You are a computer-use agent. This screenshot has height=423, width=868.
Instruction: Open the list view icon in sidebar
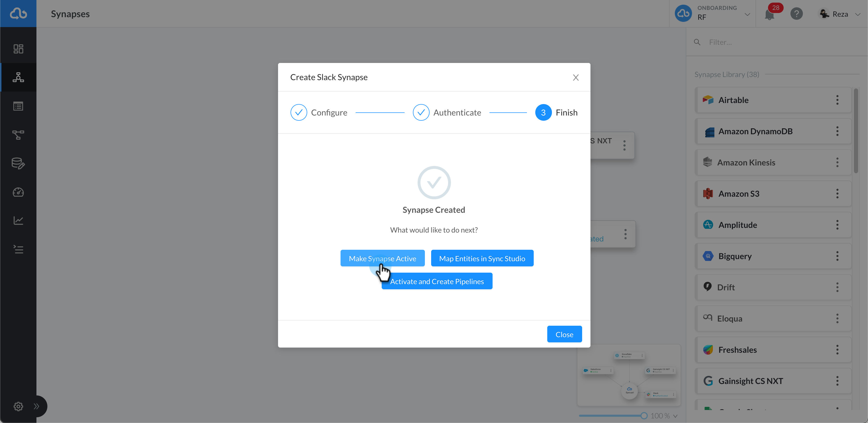coord(18,106)
